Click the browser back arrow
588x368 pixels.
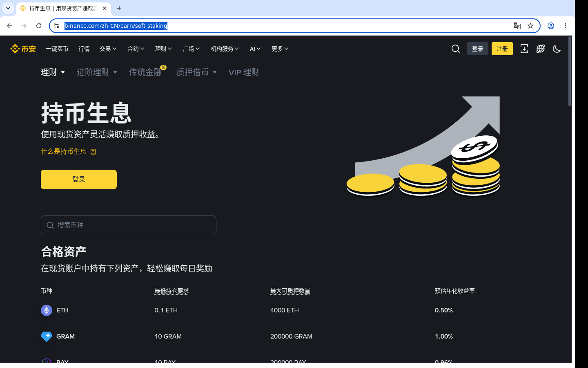click(x=9, y=26)
